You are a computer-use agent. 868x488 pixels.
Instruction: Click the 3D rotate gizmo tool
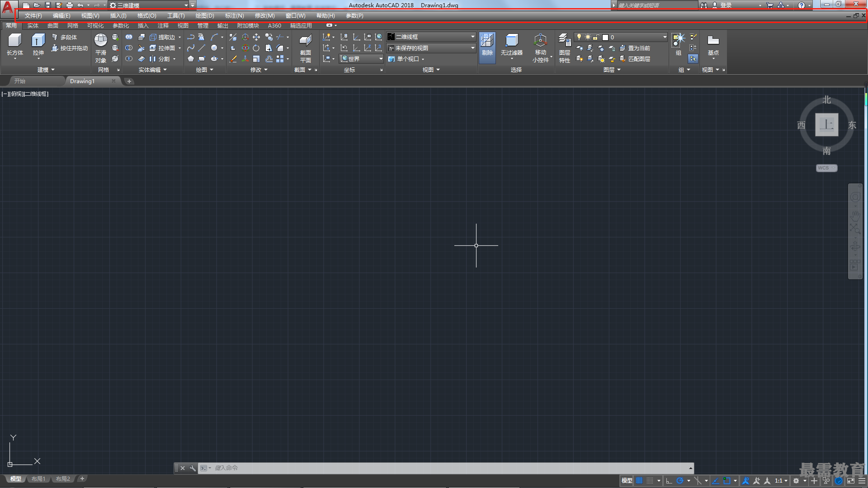click(245, 48)
